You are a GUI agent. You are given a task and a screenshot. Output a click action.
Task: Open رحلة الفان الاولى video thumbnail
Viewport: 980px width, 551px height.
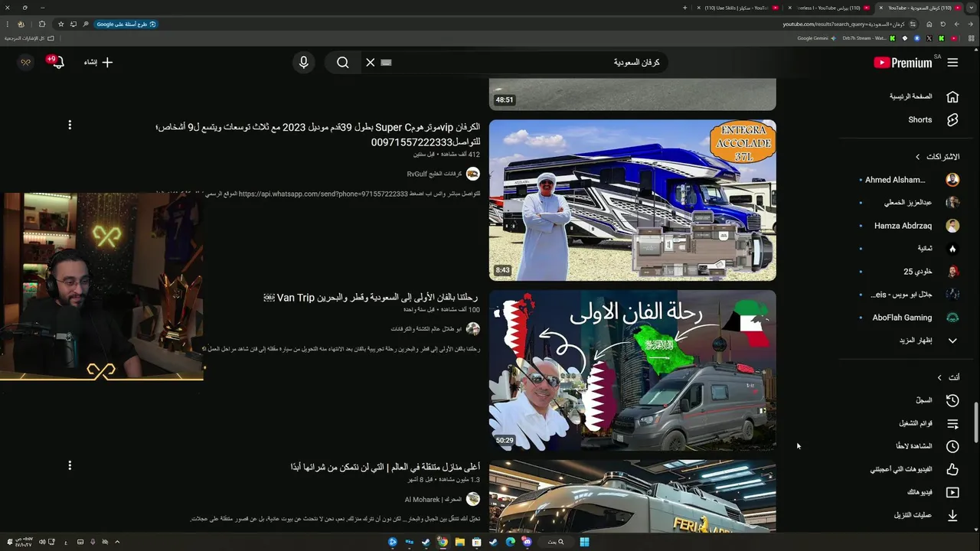(x=632, y=370)
